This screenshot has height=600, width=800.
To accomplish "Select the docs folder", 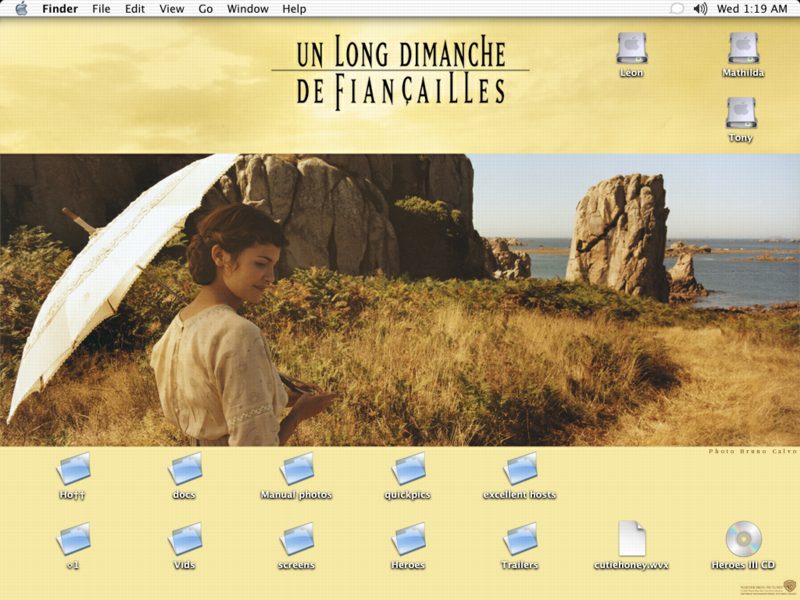I will (185, 468).
